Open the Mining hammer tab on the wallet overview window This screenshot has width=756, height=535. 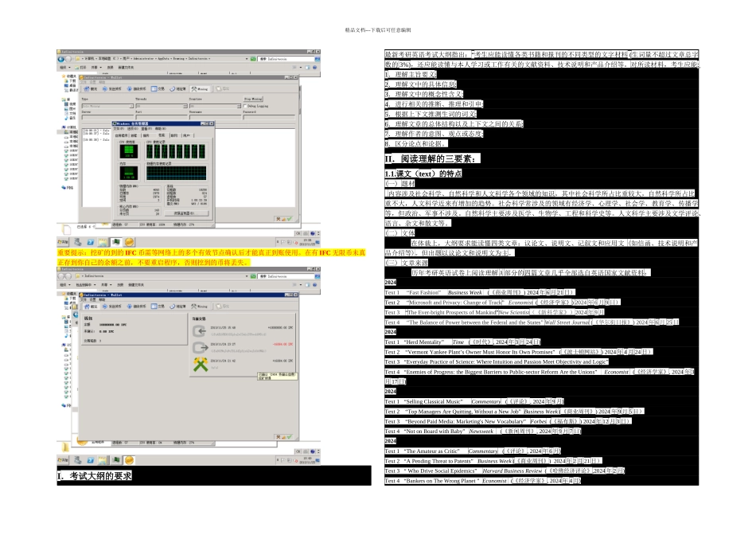[x=200, y=307]
